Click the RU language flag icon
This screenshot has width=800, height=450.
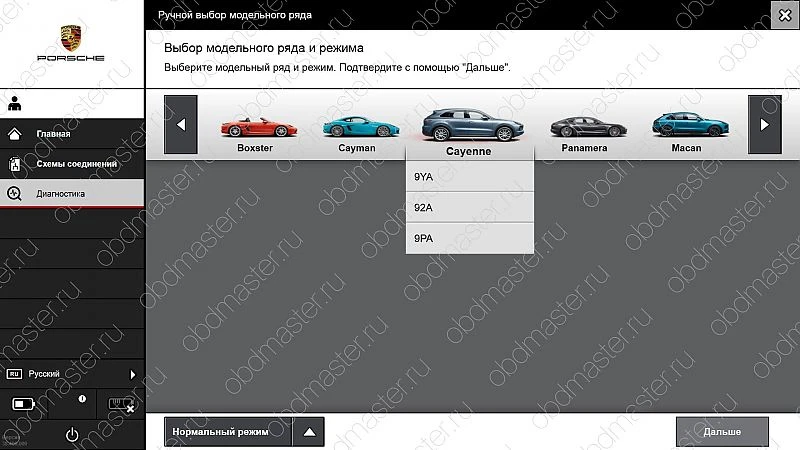14,374
